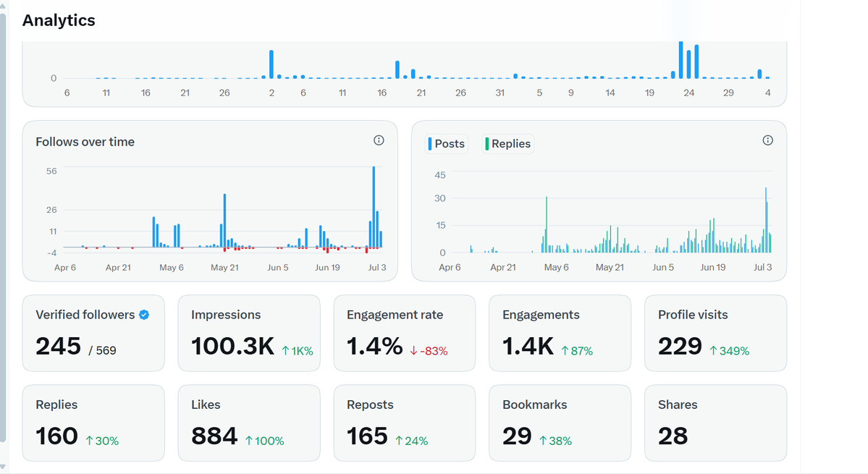868x474 pixels.
Task: Select the Bookmarks metric card
Action: [x=560, y=423]
